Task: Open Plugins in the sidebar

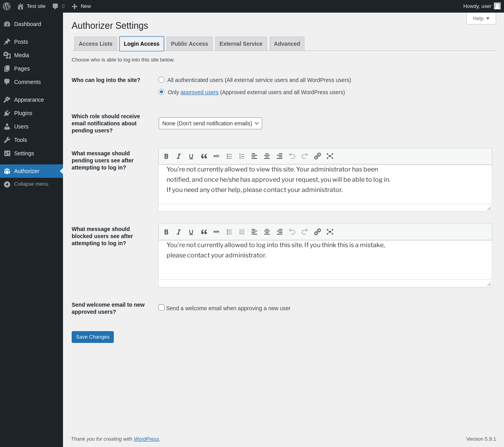Action: [x=31, y=113]
